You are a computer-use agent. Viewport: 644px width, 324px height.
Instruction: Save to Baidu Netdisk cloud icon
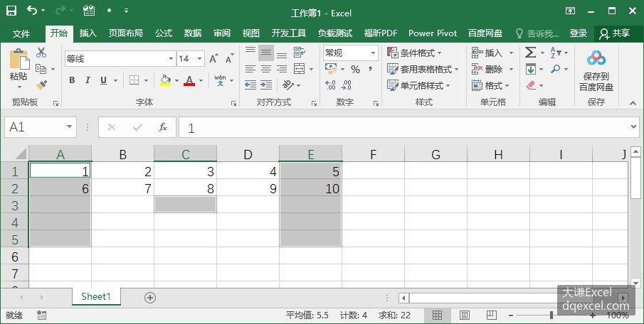pyautogui.click(x=596, y=59)
